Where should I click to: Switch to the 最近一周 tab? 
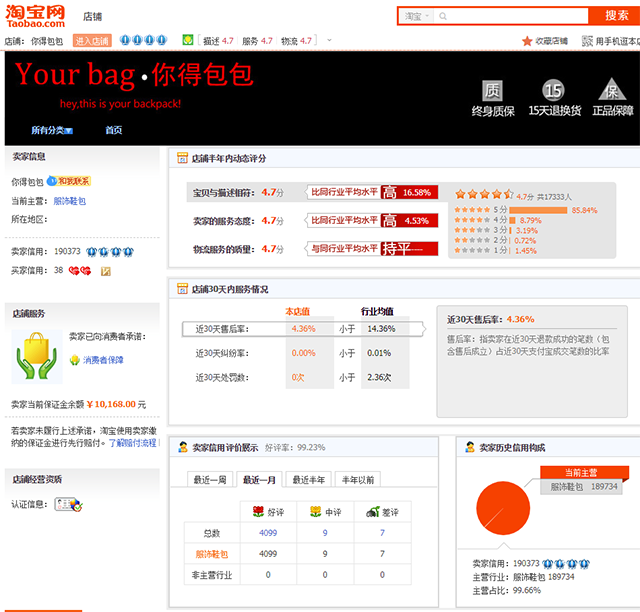tap(209, 480)
